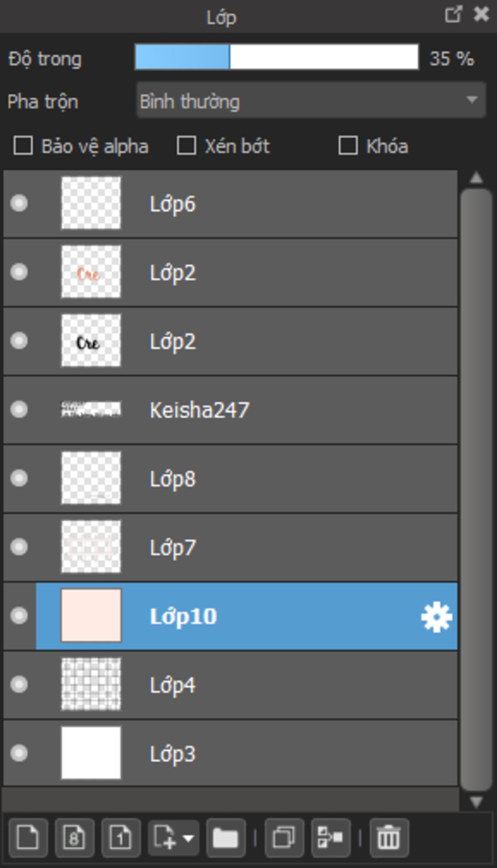Open Pha trộn blend mode dropdown
The height and width of the screenshot is (868, 497).
click(x=311, y=100)
